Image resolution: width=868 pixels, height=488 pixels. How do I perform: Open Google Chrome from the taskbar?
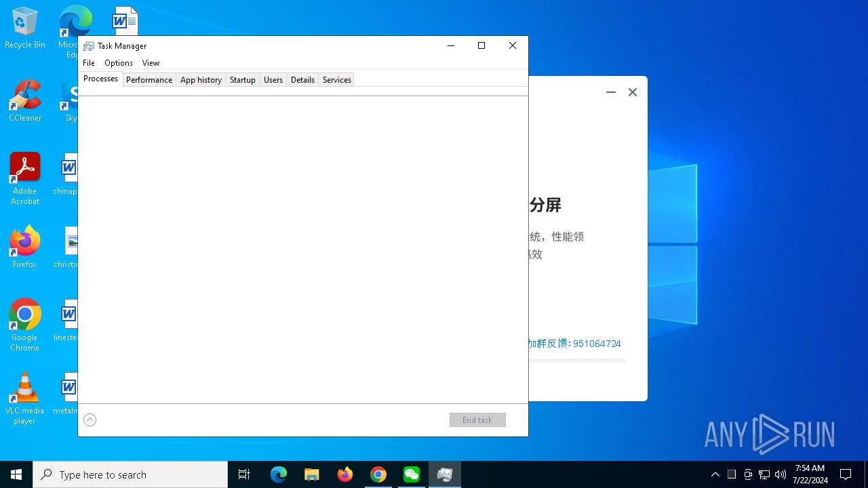click(378, 474)
